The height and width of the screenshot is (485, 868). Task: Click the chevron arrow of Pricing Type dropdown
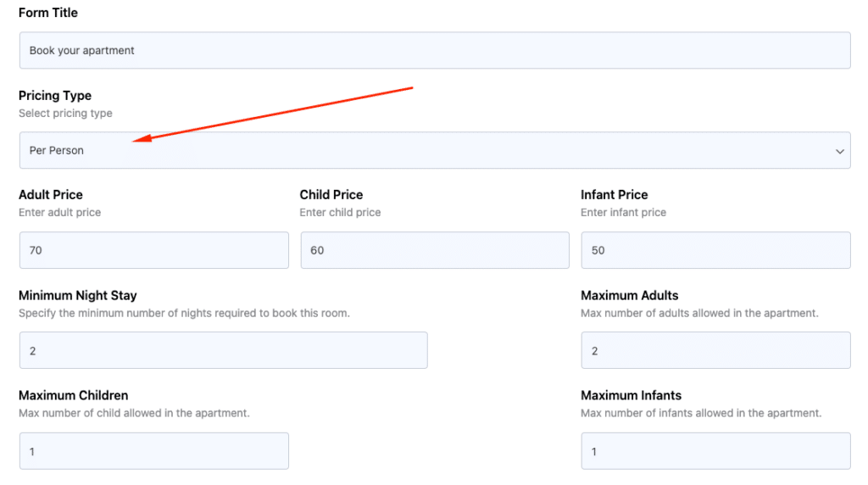(x=839, y=151)
